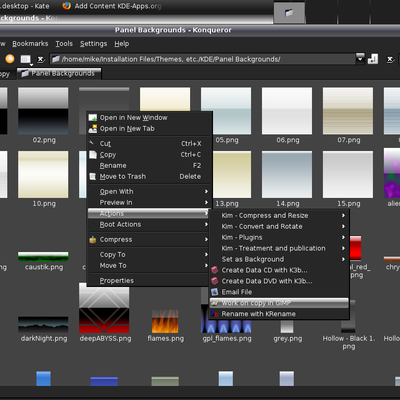Choose Properties from the context menu
400x400 pixels.
point(150,281)
